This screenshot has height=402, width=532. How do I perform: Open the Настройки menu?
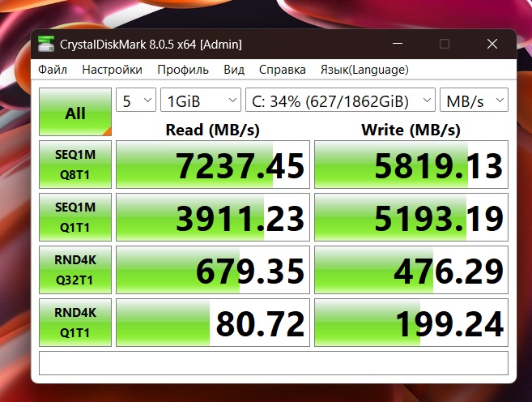112,70
